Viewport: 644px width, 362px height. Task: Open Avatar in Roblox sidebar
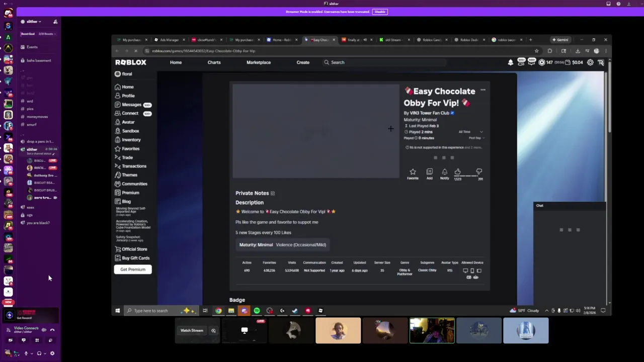(x=125, y=122)
